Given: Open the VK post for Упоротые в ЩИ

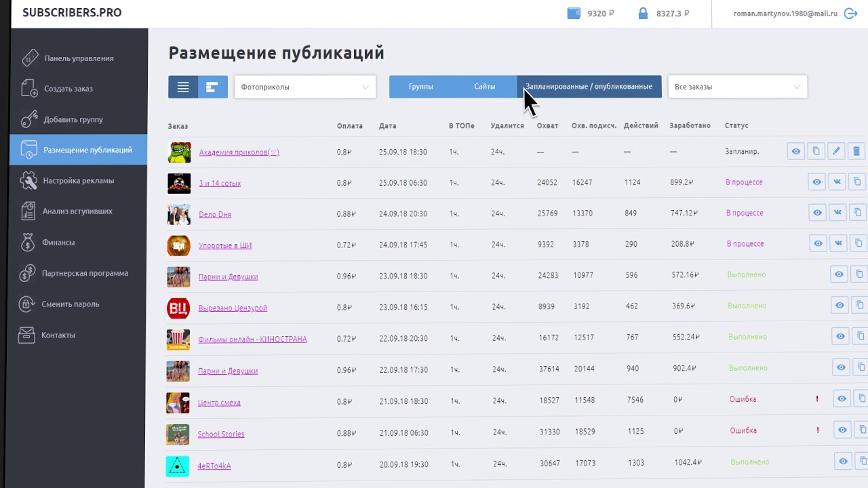Looking at the screenshot, I should tap(839, 243).
